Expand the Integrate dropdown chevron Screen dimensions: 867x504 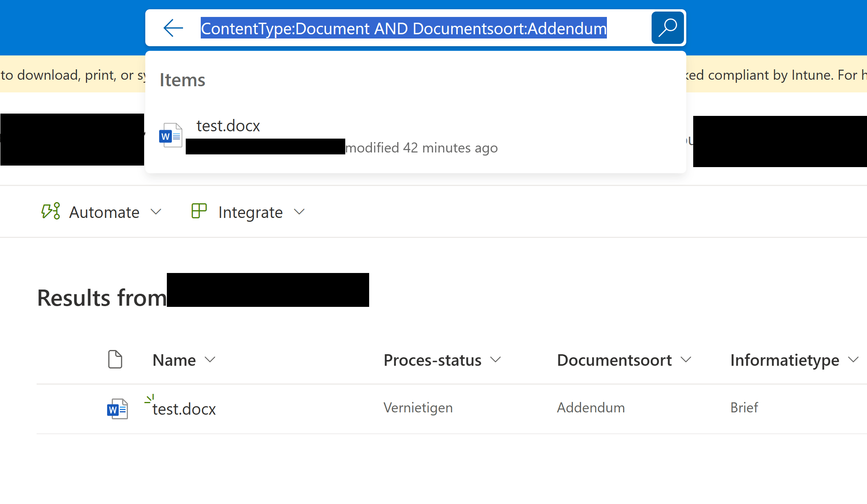(x=299, y=212)
